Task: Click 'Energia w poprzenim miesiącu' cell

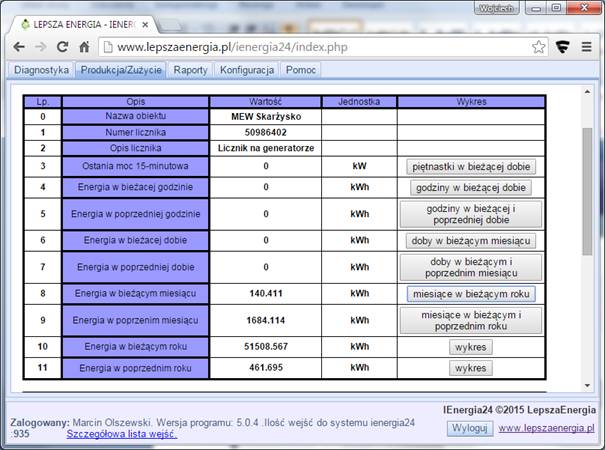Action: point(135,320)
